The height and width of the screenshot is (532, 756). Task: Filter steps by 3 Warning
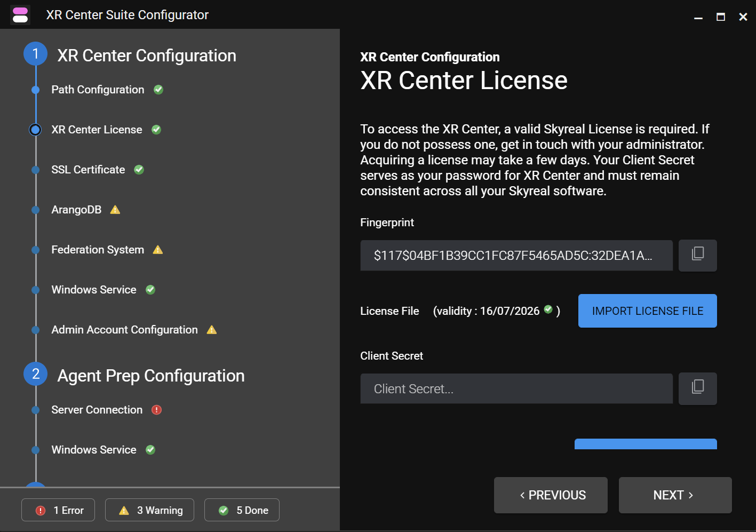coord(149,510)
